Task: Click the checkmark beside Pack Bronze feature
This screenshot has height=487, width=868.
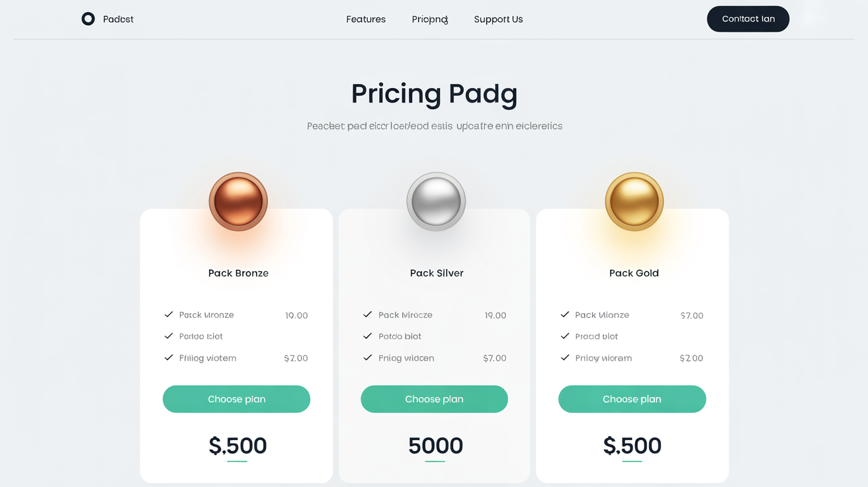Action: [169, 315]
